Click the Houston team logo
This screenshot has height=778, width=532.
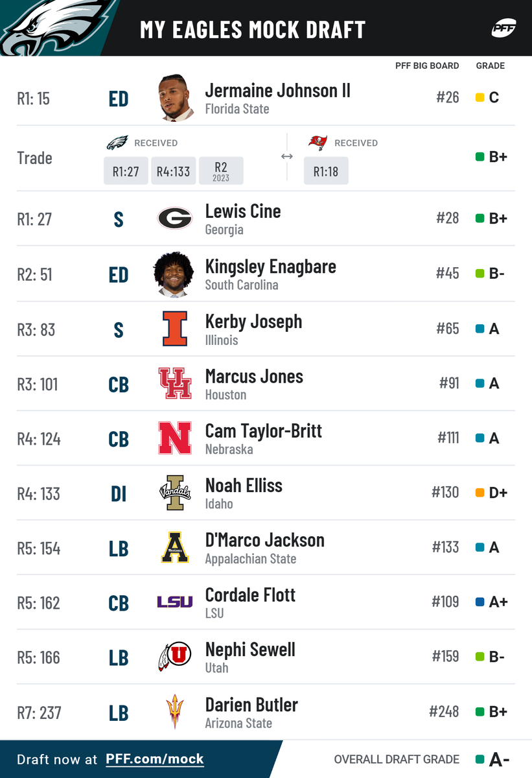coord(175,383)
